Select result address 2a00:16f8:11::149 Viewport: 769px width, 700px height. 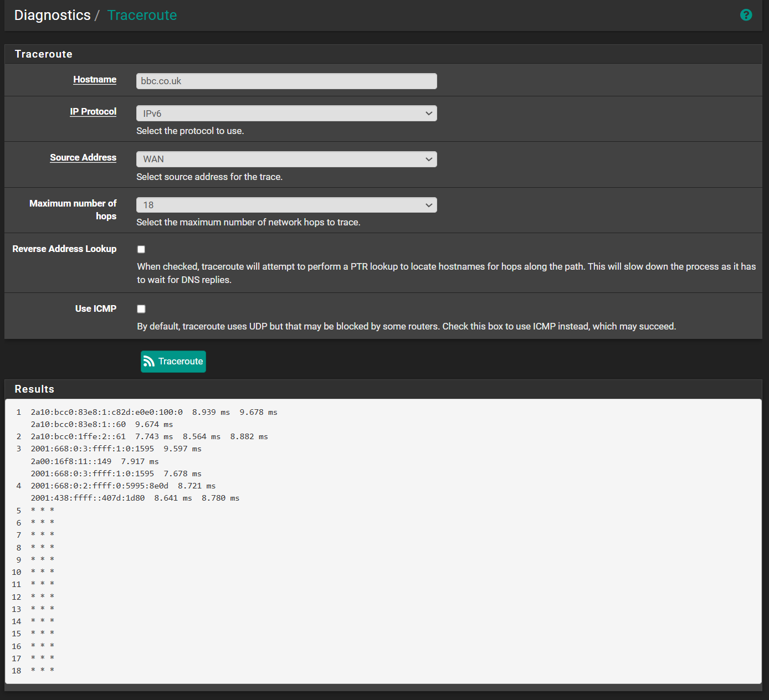[71, 461]
